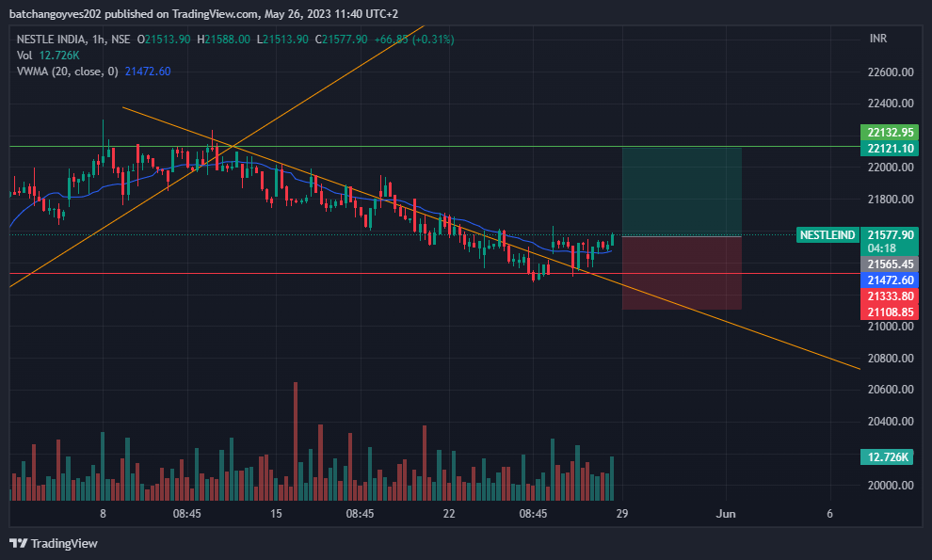Select the VWMA (20, close, 0) indicator label
Viewport: 932px width, 560px height.
(67, 72)
